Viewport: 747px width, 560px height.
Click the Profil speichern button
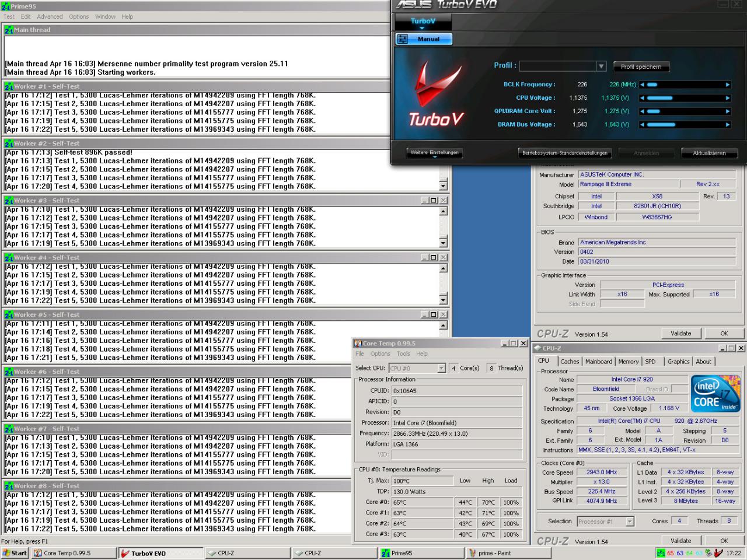click(x=641, y=66)
